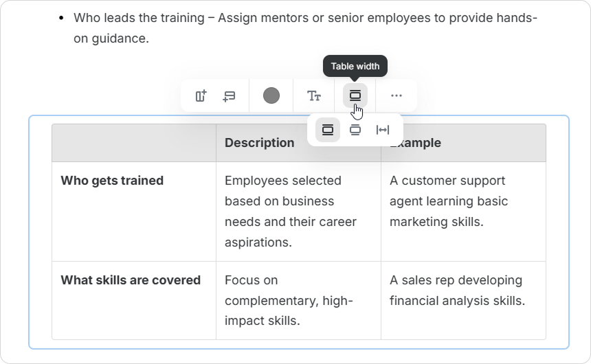Image resolution: width=591 pixels, height=364 pixels.
Task: Choose the full-width table option
Action: 383,130
